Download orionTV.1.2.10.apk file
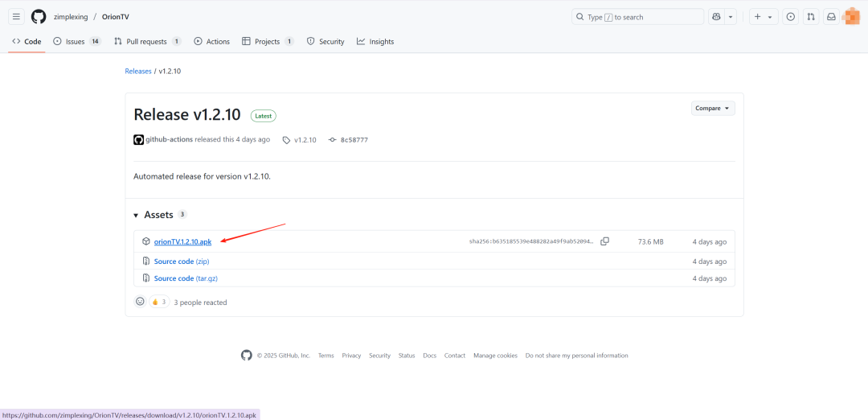The image size is (868, 420). pos(182,241)
